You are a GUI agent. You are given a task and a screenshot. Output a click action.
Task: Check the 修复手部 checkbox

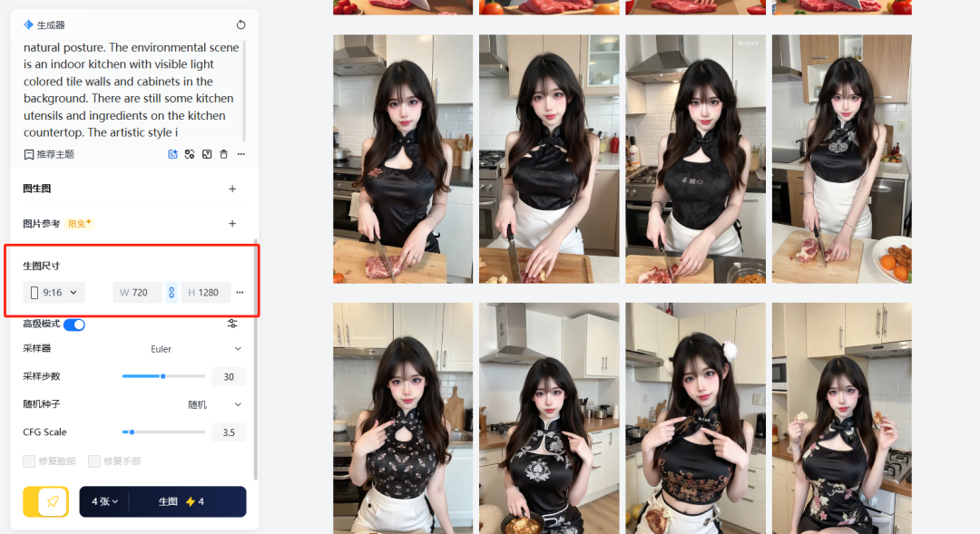pyautogui.click(x=94, y=461)
